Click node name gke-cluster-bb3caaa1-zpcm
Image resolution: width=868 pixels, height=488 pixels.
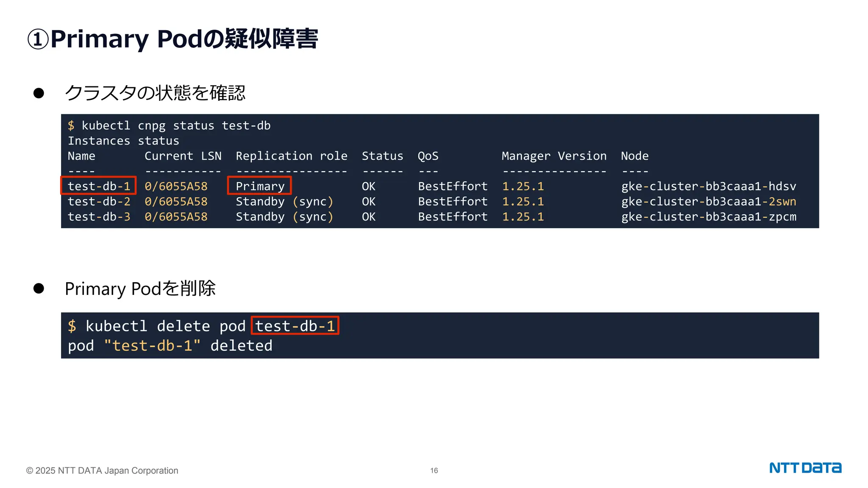(708, 217)
